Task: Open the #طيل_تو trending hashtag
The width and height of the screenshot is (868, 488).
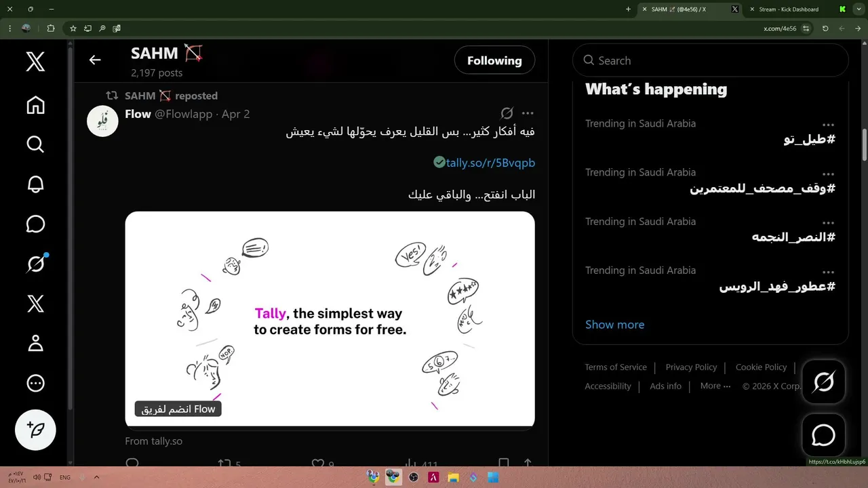Action: coord(809,139)
